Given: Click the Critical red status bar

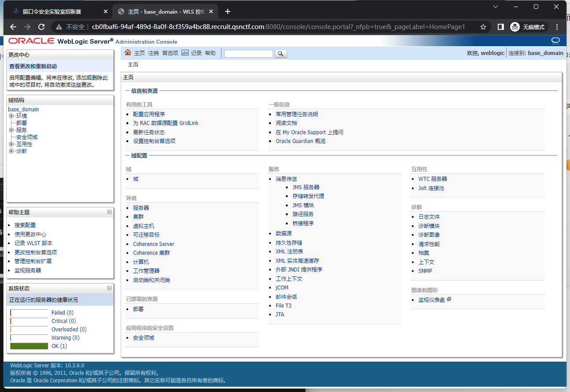Looking at the screenshot, I should click(29, 321).
